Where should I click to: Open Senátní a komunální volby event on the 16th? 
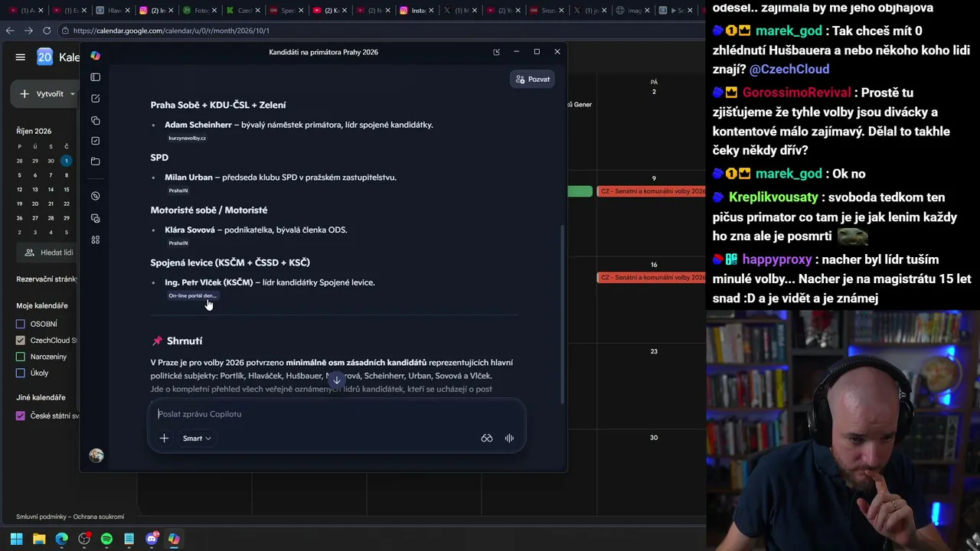652,278
